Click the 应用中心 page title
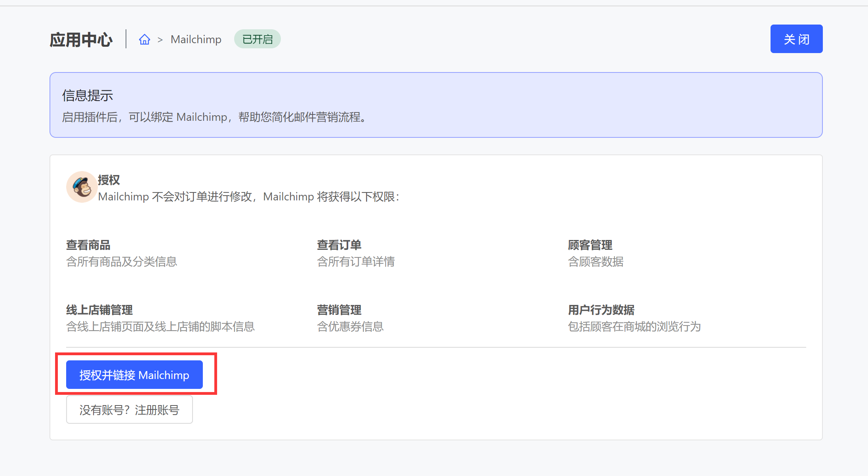 click(81, 40)
